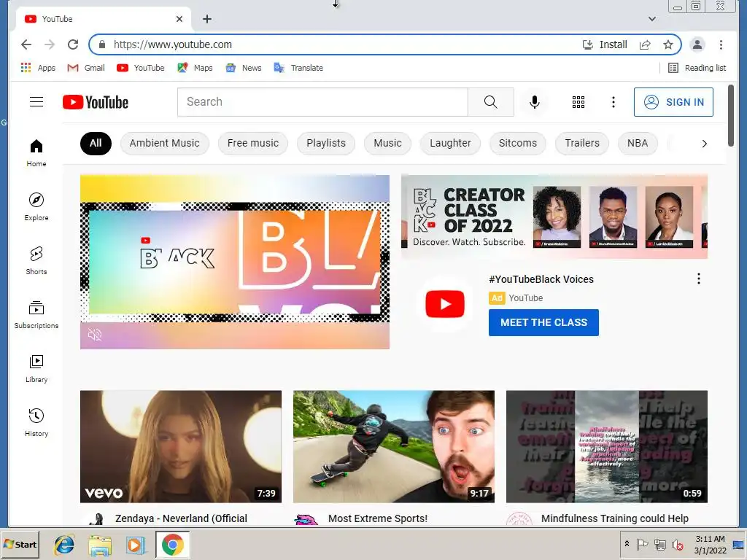Select the Music filter chip

pos(387,144)
